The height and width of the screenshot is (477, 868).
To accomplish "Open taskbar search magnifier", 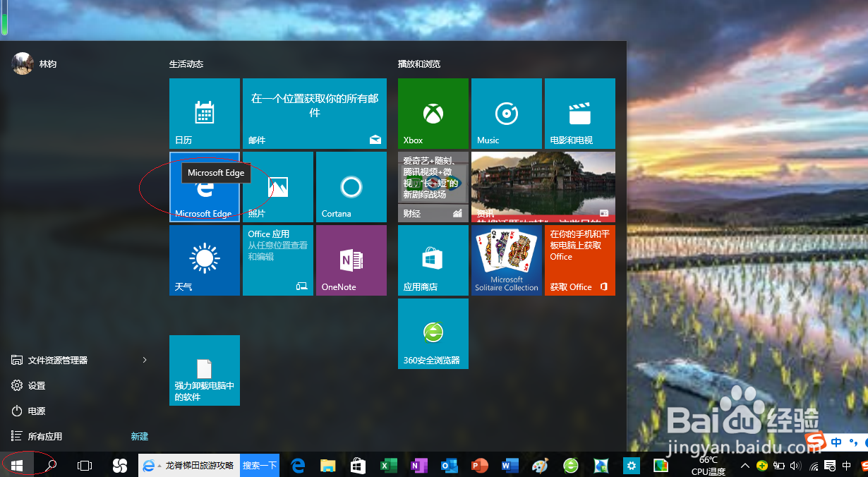I will click(x=51, y=465).
